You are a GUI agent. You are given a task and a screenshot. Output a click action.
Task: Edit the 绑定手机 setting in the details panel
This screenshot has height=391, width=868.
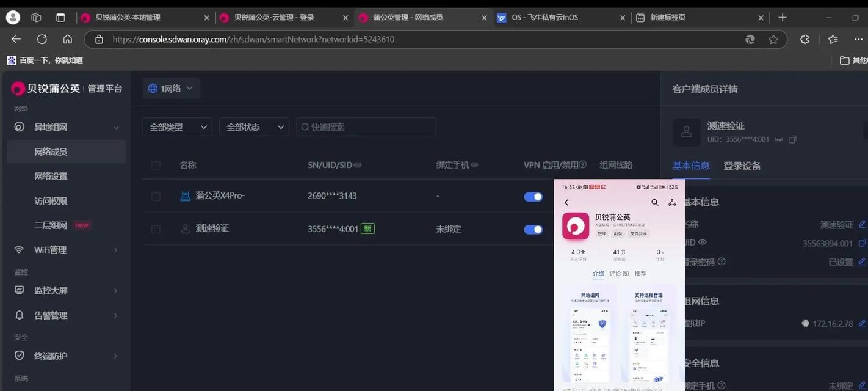[x=862, y=386]
